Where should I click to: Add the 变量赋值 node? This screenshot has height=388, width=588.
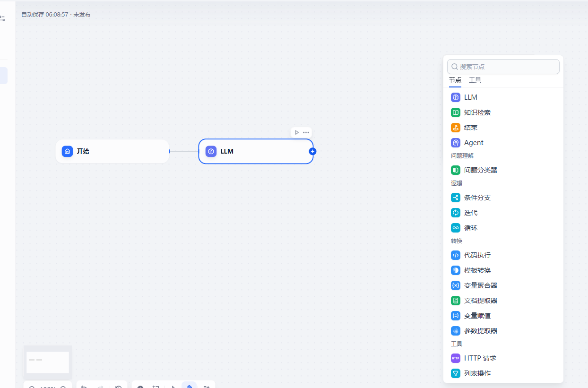[x=503, y=316]
